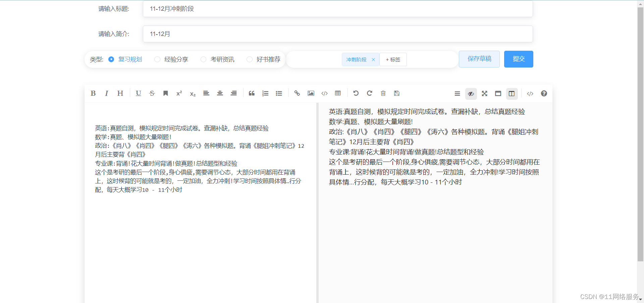This screenshot has width=644, height=303.
Task: Toggle bold formatting in the editor toolbar
Action: 93,93
